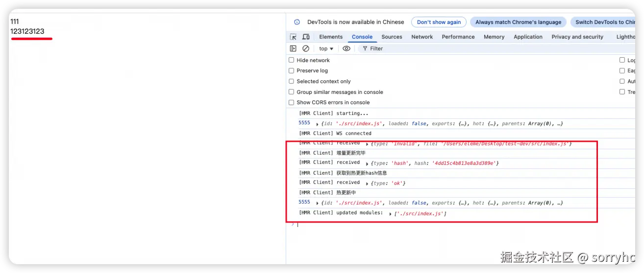
Task: Tick the checkbox beside the cut-off 'Eag' label
Action: (622, 70)
